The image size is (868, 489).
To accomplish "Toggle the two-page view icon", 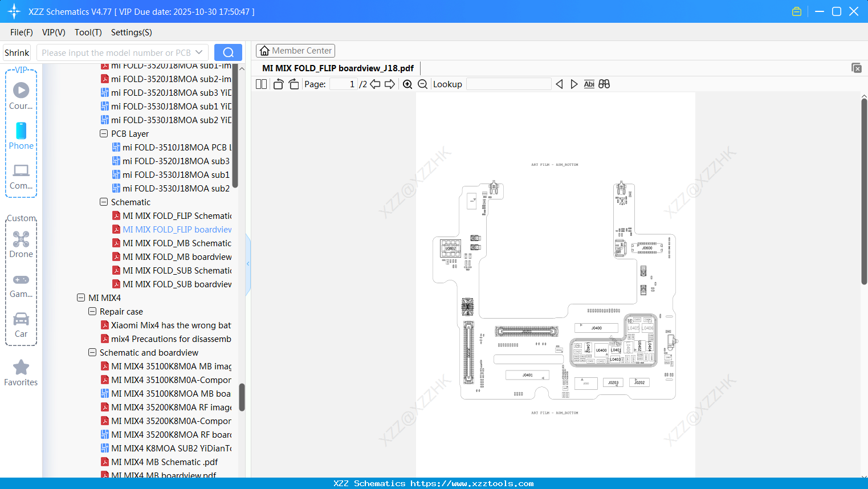I will pos(261,84).
